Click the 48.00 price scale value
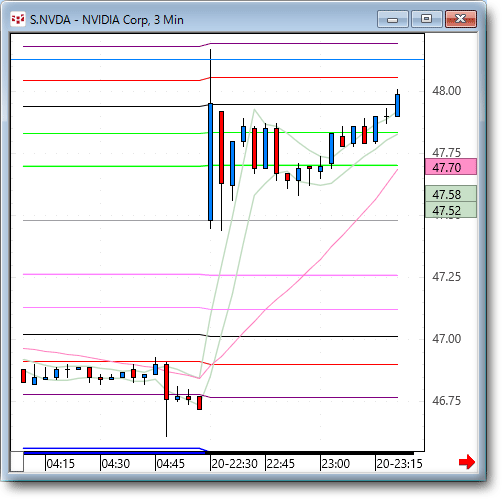 (x=446, y=91)
